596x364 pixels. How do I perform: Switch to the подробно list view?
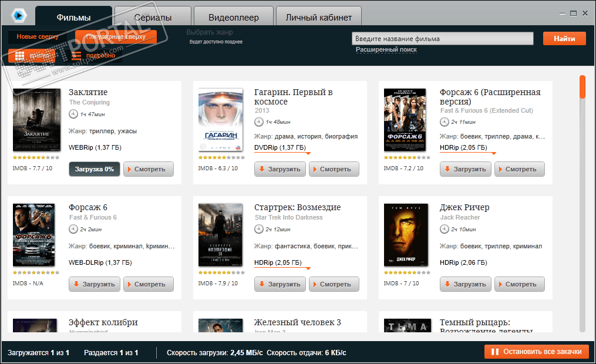[x=94, y=56]
